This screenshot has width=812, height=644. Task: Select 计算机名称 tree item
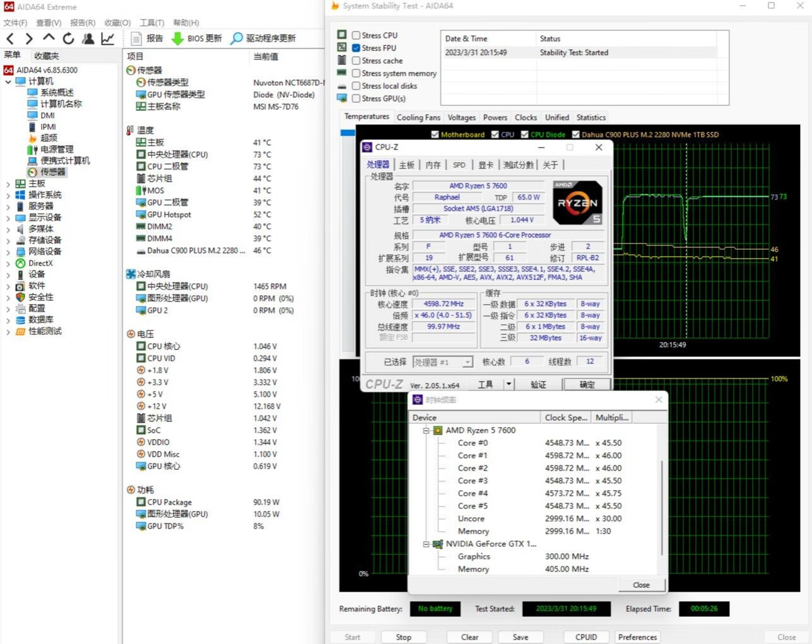(x=54, y=104)
